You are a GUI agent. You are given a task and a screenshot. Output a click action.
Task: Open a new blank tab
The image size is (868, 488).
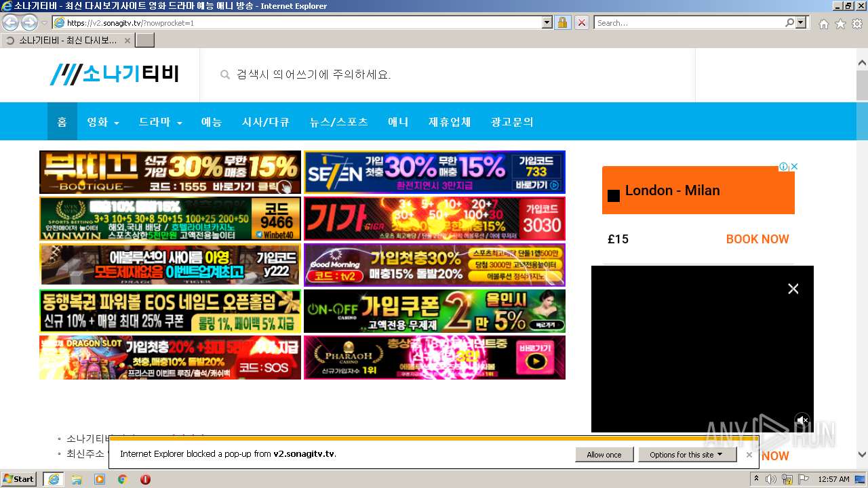coord(145,40)
